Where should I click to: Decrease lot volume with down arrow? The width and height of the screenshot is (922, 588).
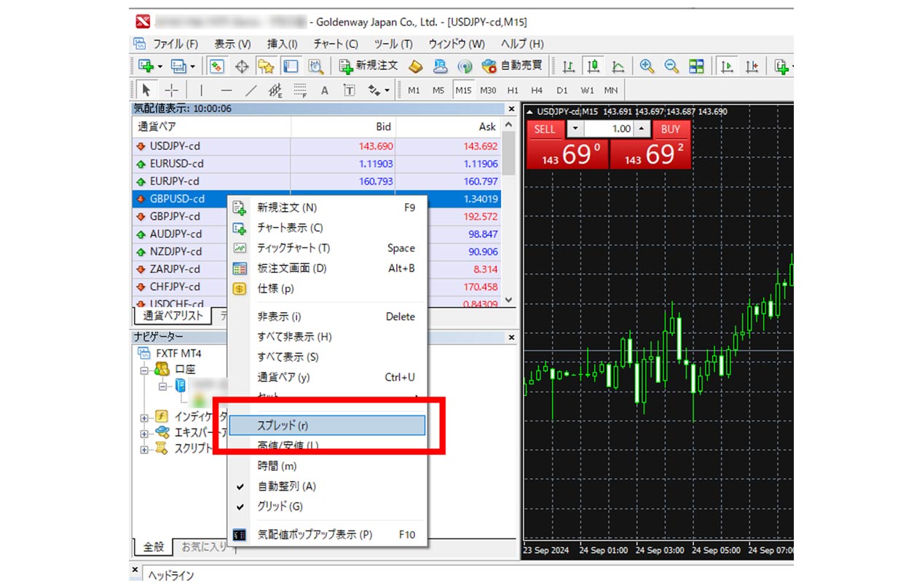coord(575,130)
